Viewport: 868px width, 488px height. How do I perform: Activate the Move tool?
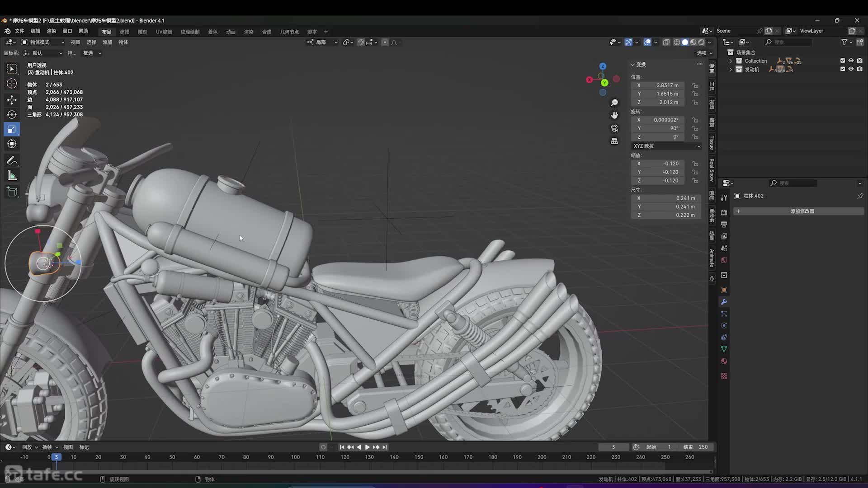point(12,99)
